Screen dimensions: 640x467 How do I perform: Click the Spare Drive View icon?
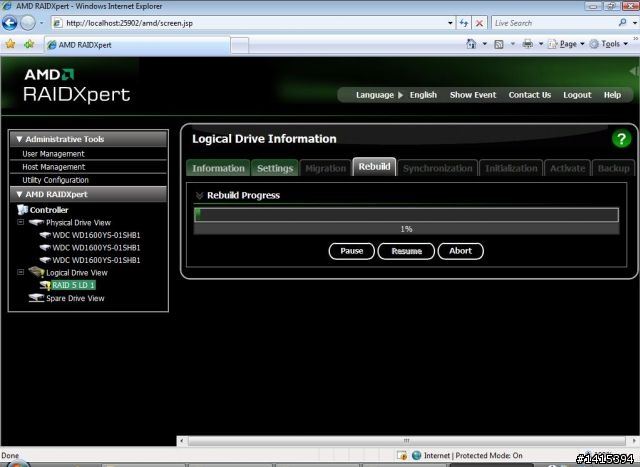coord(36,298)
